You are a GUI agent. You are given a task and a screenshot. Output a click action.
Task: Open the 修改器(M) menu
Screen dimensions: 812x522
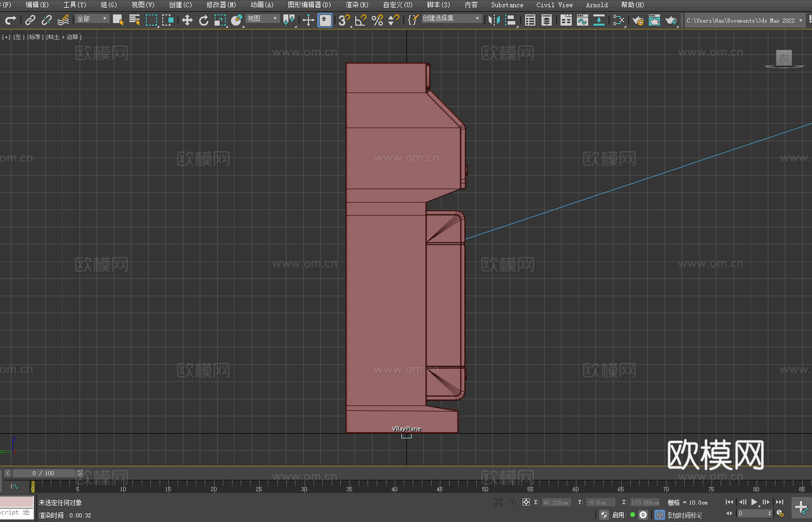point(221,5)
